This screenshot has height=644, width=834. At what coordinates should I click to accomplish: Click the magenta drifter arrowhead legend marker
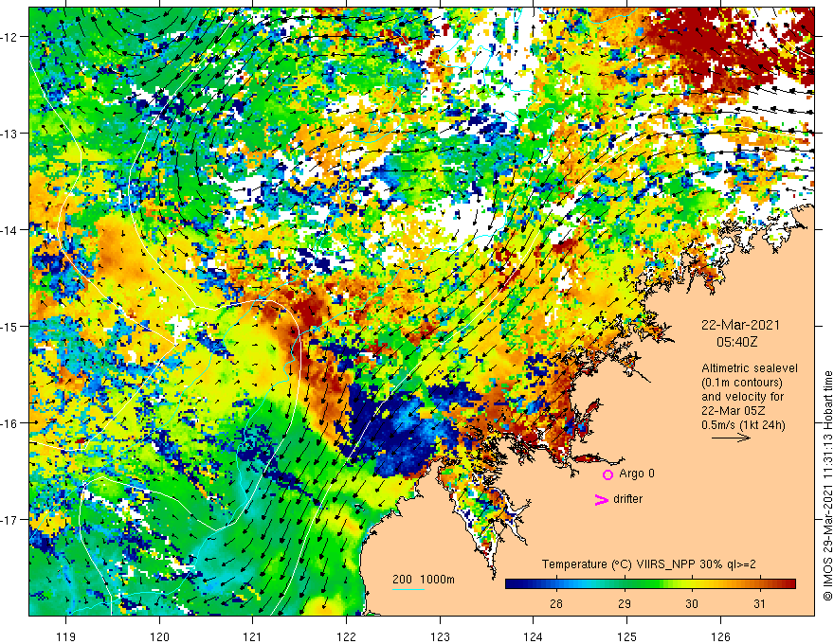[x=602, y=499]
